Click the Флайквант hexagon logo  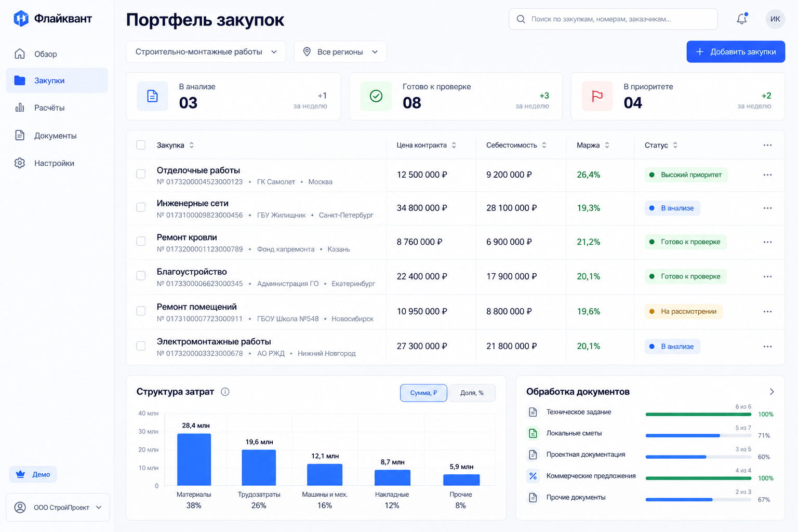[x=21, y=18]
